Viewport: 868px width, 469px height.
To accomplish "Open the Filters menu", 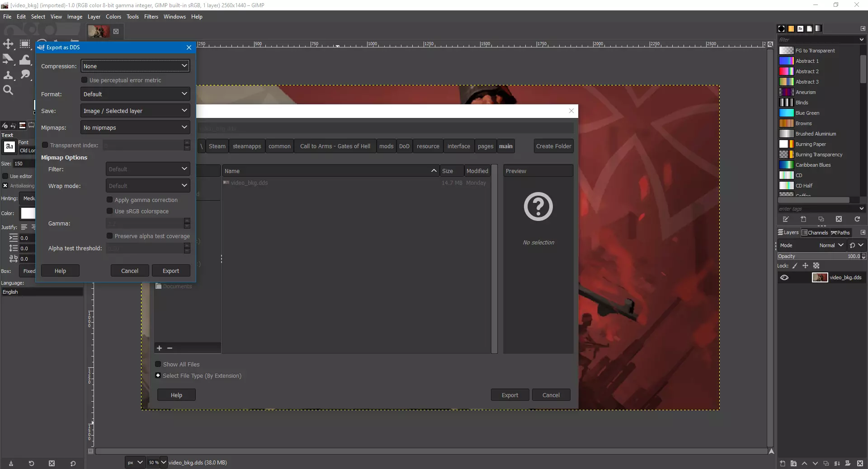I will 151,17.
